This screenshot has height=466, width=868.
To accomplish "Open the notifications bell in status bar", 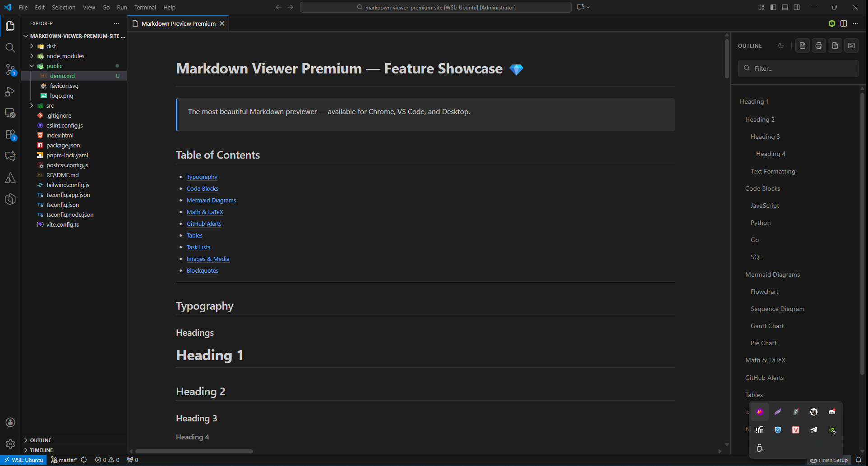I will [859, 460].
